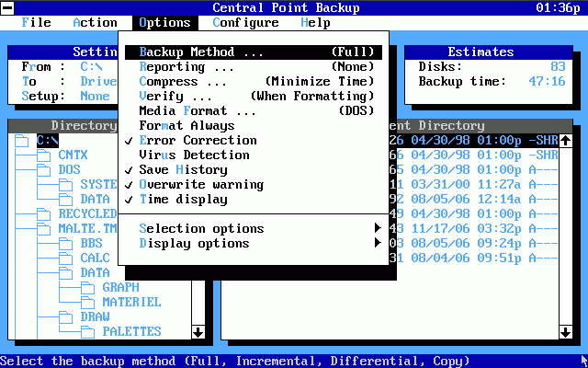This screenshot has height=368, width=588.
Task: Select the DOS directory in tree
Action: tap(70, 169)
